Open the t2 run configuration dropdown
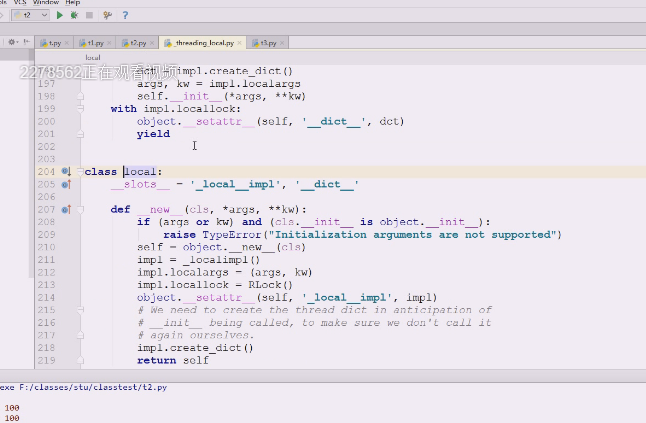 30,15
